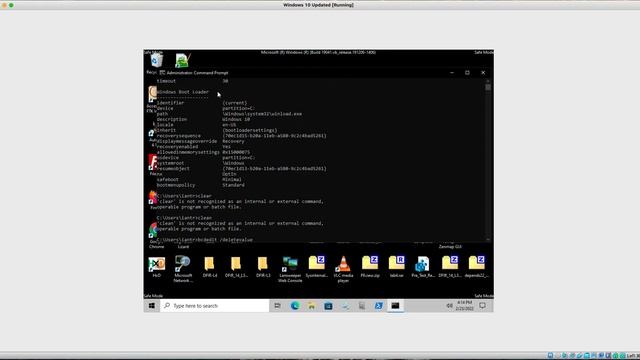Open the Windows Start menu

pyautogui.click(x=152, y=305)
